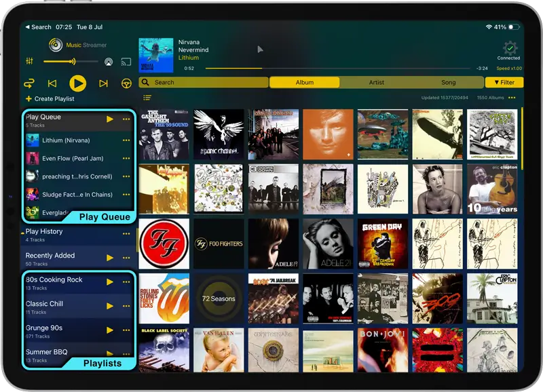Screen dimensions: 543x392
Task: Open the AirPlay output icon
Action: (109, 62)
